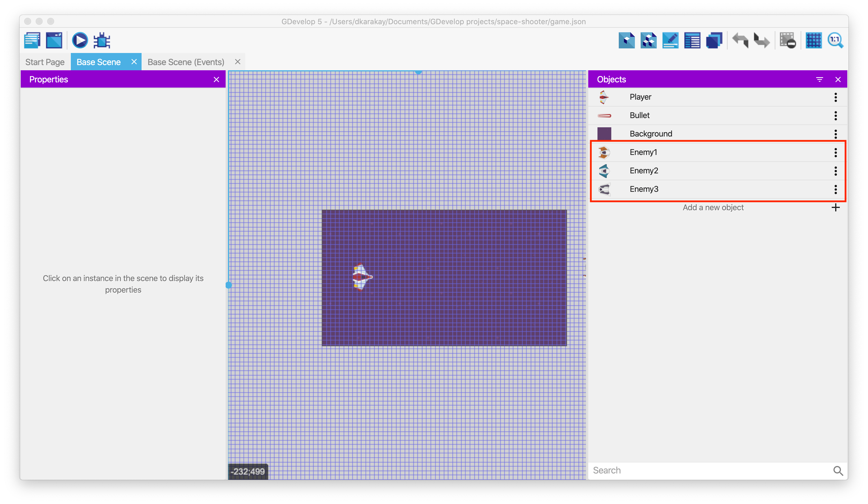Launch the game preview play button
The height and width of the screenshot is (504, 868).
click(x=79, y=40)
